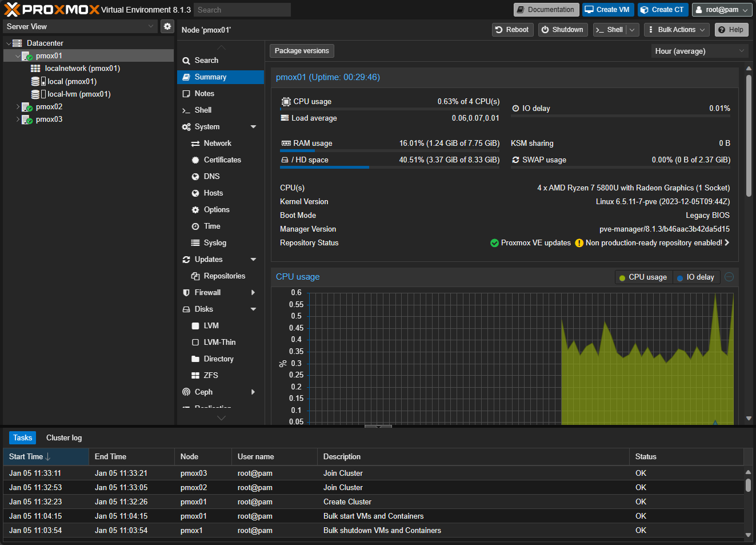Image resolution: width=756 pixels, height=545 pixels.
Task: Click the localnetwork (pmox01) grid icon
Action: 35,69
